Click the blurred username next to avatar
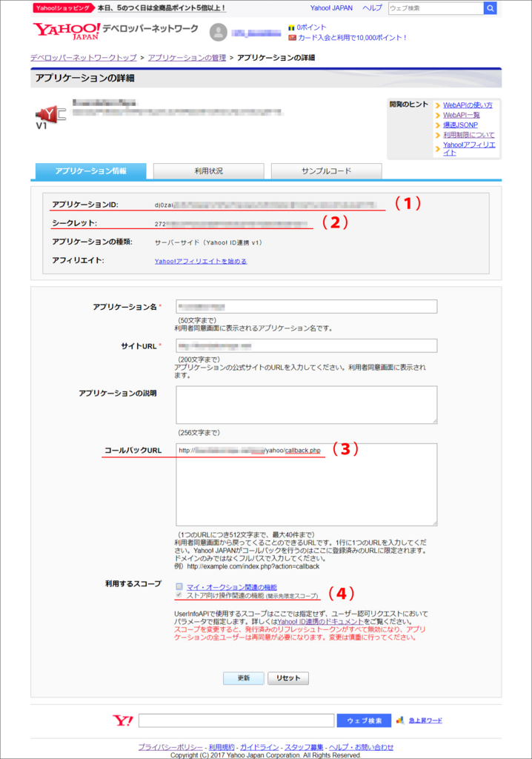Viewport: 532px width, 759px height. point(256,33)
